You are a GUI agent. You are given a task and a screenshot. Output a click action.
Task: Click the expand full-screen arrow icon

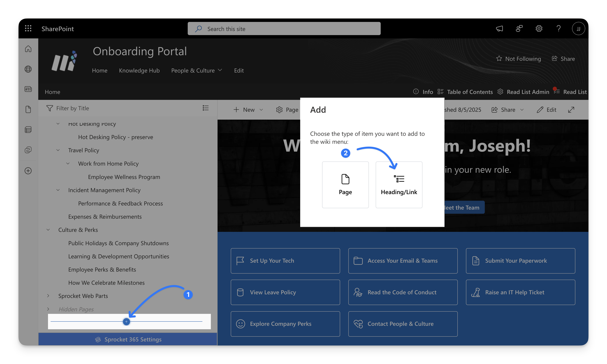[x=571, y=110]
